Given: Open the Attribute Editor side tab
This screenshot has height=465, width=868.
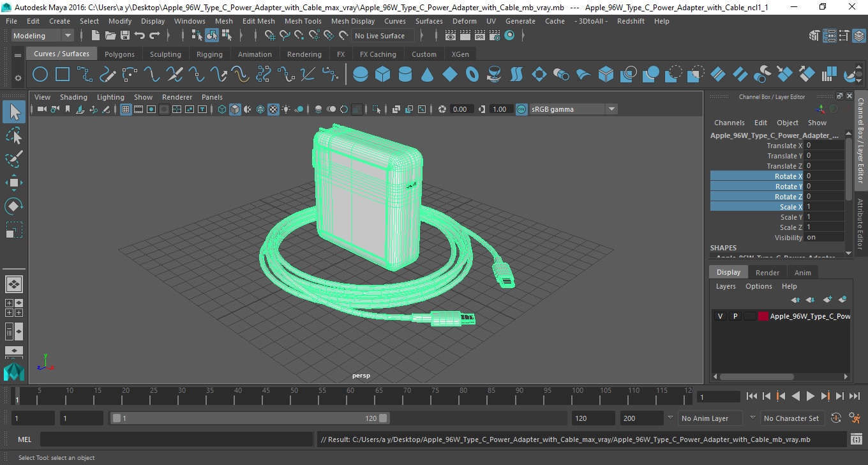Looking at the screenshot, I should (x=860, y=224).
